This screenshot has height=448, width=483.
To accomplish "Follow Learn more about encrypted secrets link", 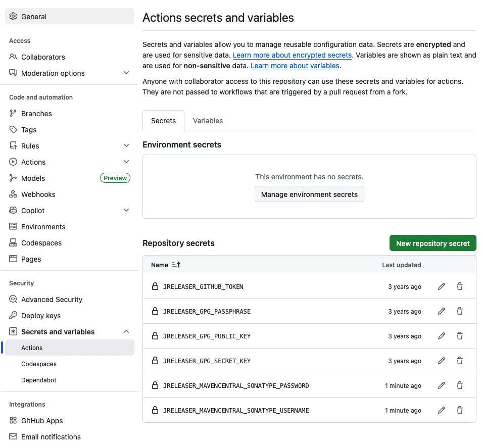I will coord(292,55).
